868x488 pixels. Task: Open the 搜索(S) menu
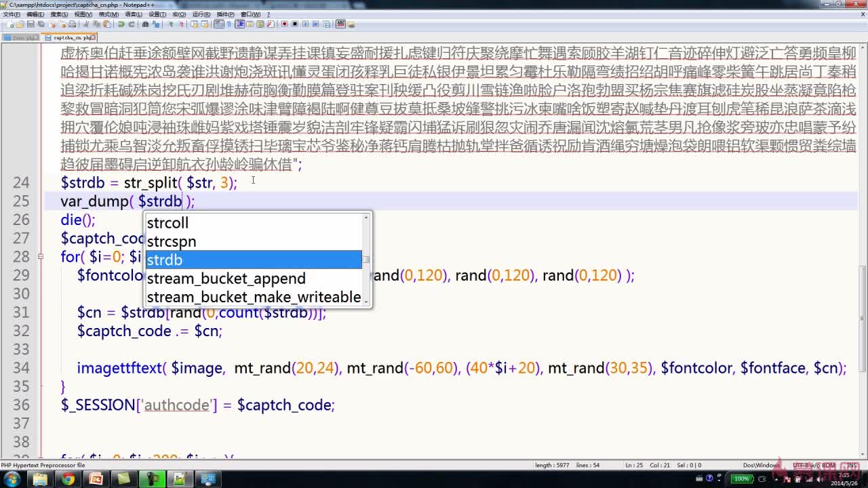click(59, 14)
